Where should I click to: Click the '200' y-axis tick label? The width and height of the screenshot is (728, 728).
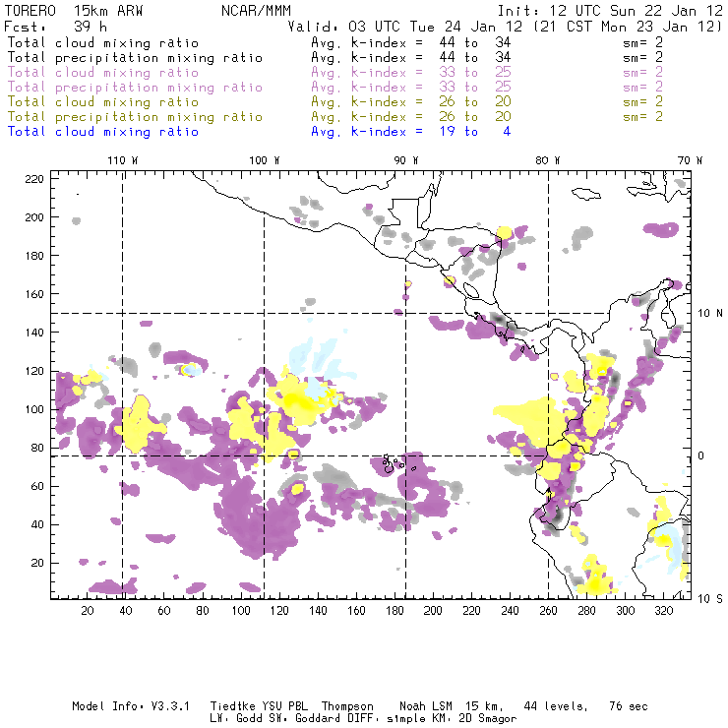click(x=34, y=217)
